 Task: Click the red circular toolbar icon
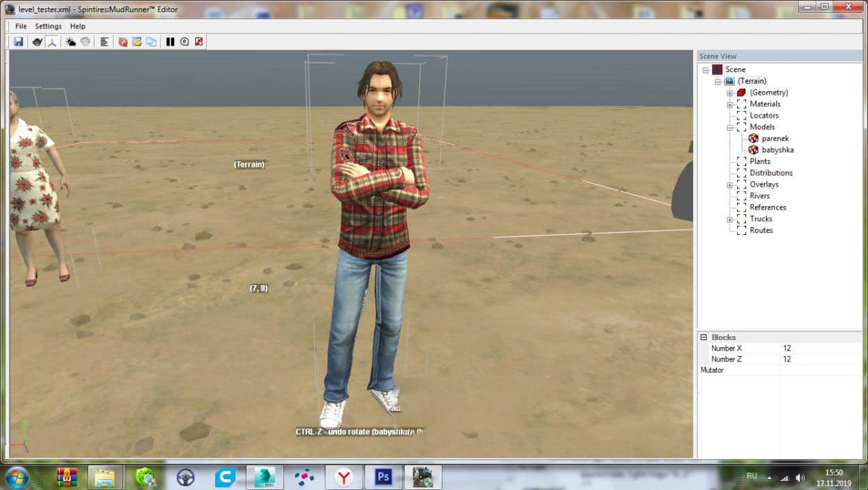[x=123, y=42]
